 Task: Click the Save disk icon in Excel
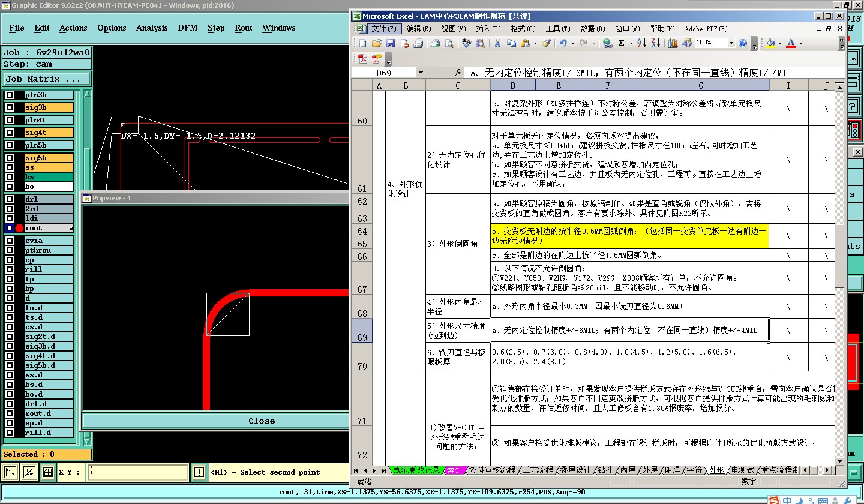click(390, 43)
